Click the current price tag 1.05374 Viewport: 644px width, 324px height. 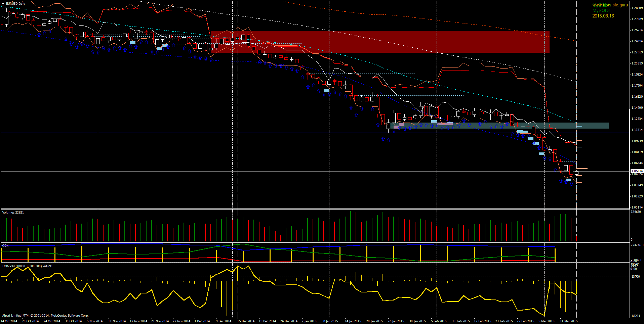[637, 171]
